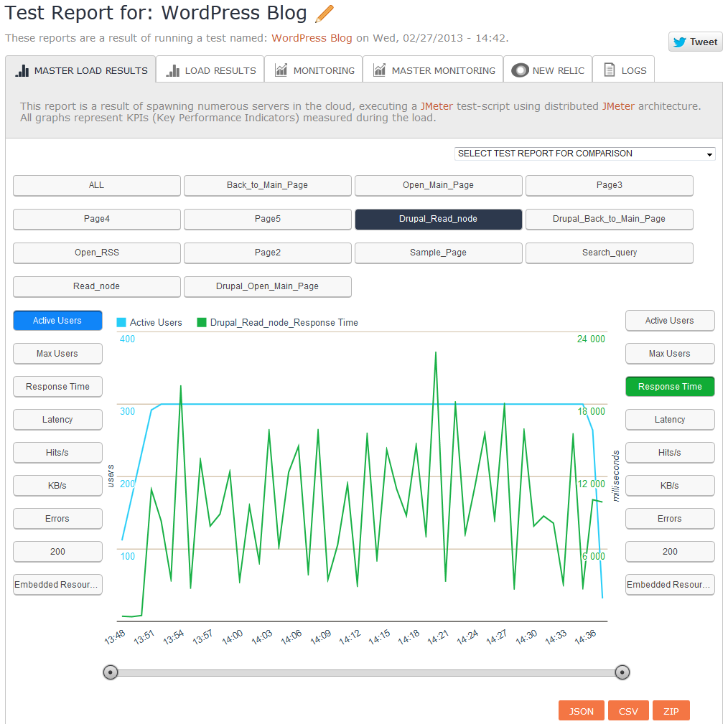
Task: Click graph icon on Master Monitoring tab
Action: point(379,70)
